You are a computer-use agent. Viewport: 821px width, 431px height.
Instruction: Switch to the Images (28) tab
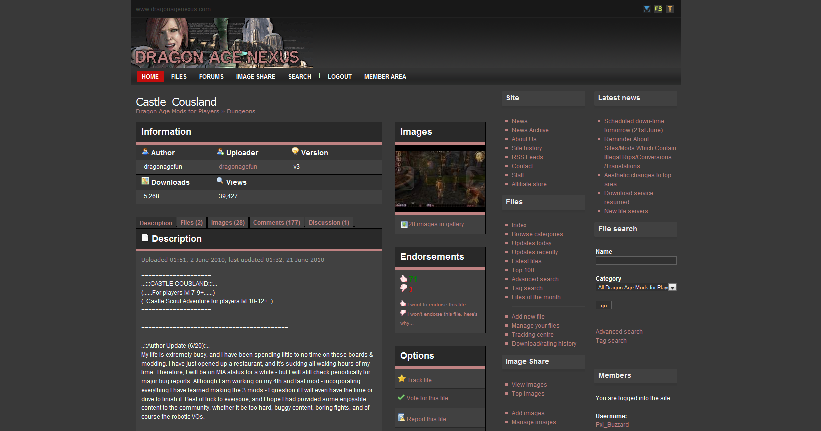(x=228, y=223)
